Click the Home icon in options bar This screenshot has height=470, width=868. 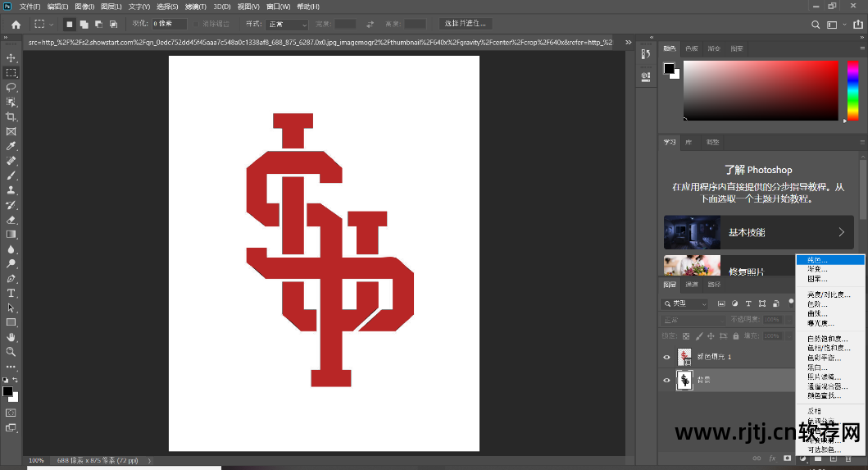tap(16, 25)
